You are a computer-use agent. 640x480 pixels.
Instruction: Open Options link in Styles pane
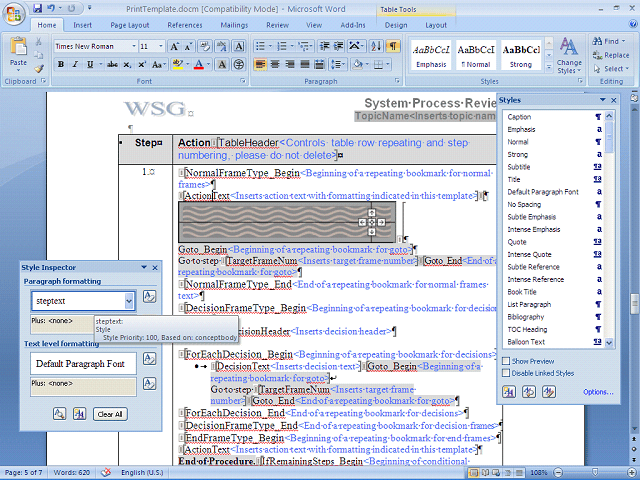597,392
